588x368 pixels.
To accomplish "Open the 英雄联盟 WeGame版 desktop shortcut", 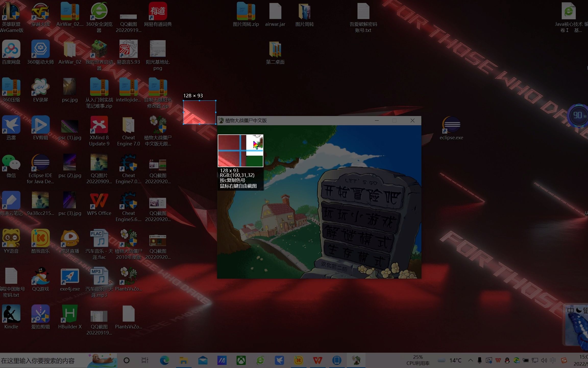I will (x=11, y=17).
